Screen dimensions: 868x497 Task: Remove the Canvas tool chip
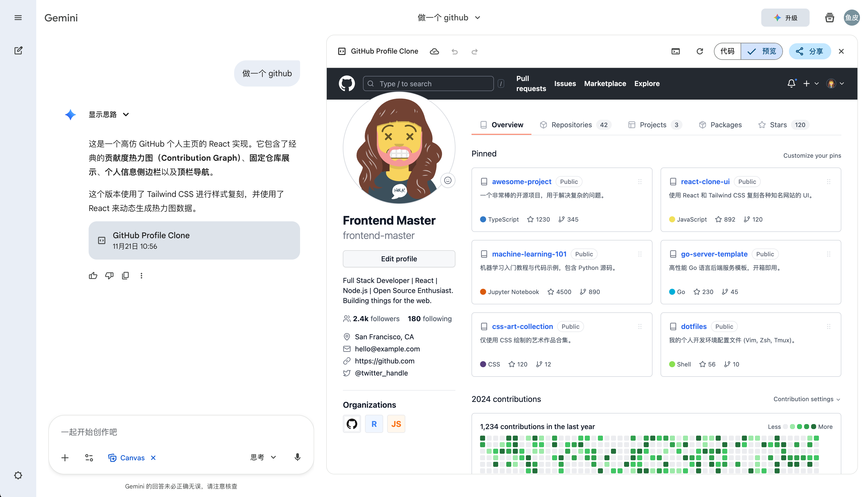(153, 458)
